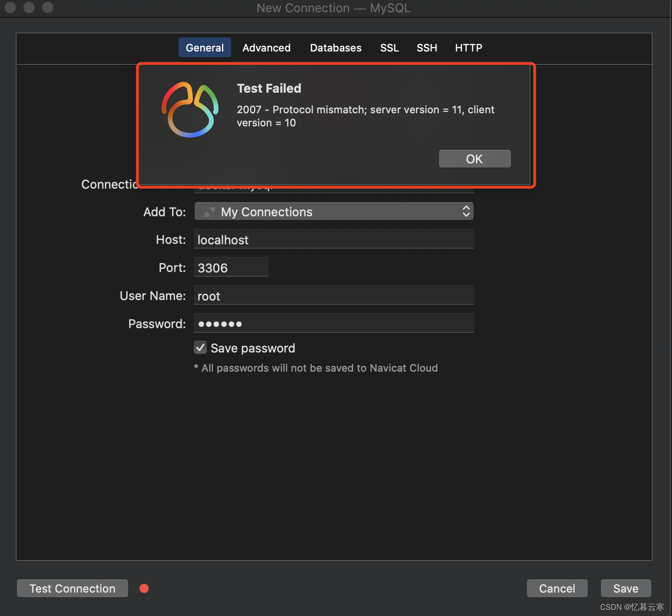Click the red connection status indicator dot
The height and width of the screenshot is (616, 672).
[x=144, y=588]
